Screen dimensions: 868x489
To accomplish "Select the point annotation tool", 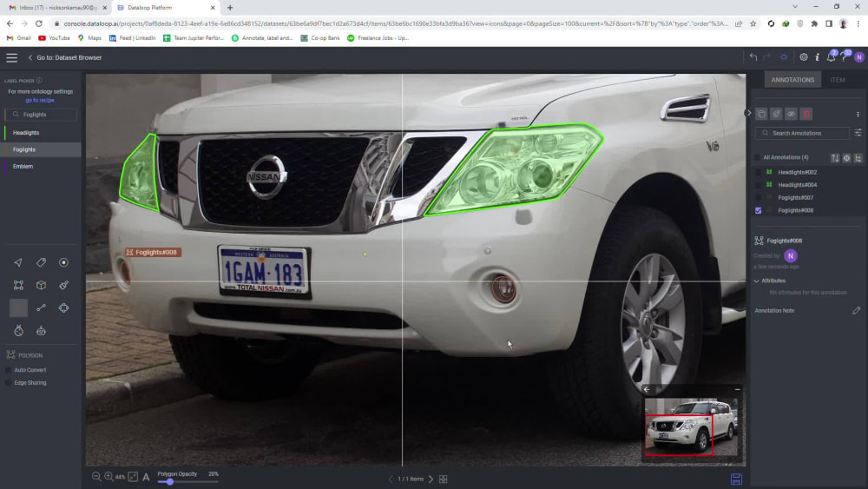I will (x=63, y=262).
